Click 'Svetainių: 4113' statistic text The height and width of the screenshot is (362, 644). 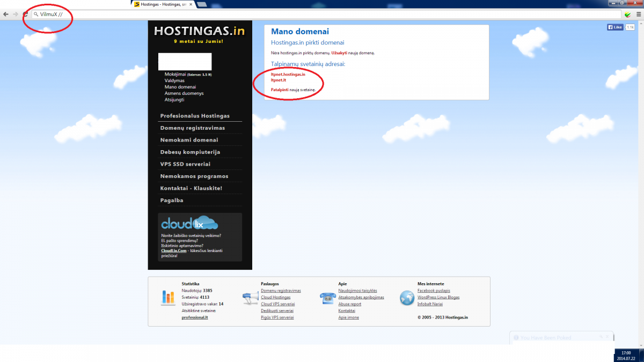click(x=195, y=297)
